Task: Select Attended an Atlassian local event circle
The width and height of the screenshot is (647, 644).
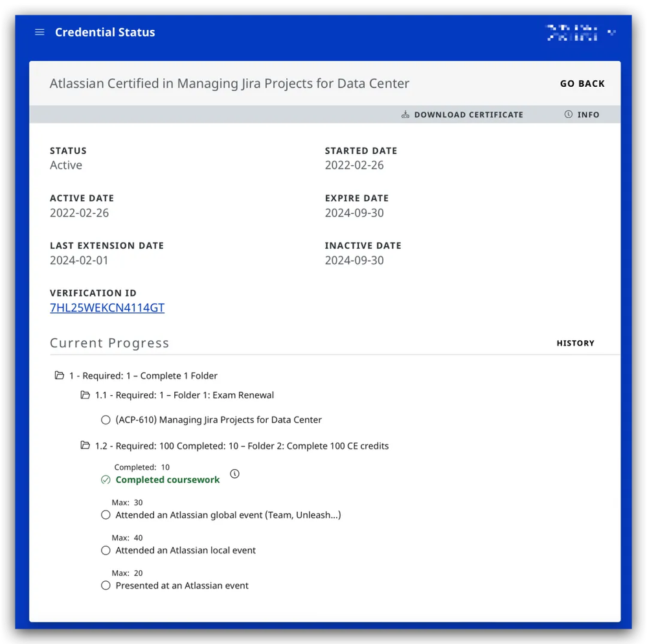Action: pos(106,550)
